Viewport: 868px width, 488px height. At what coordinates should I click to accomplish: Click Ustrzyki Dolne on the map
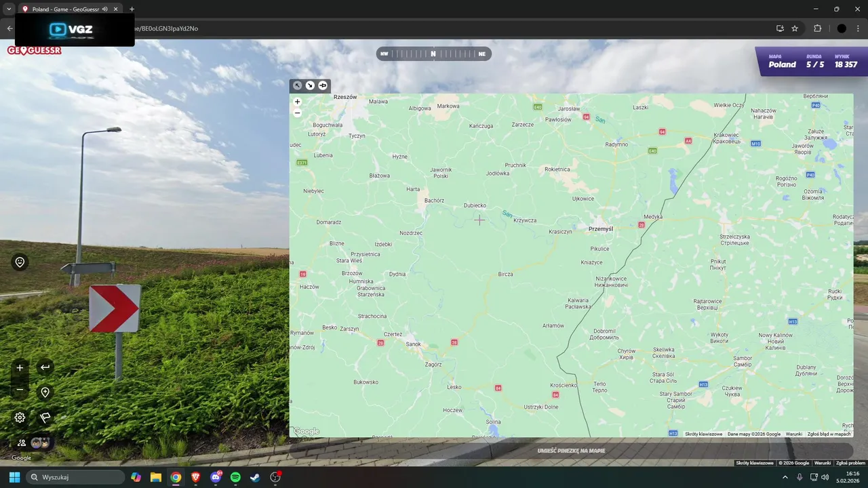click(x=541, y=407)
